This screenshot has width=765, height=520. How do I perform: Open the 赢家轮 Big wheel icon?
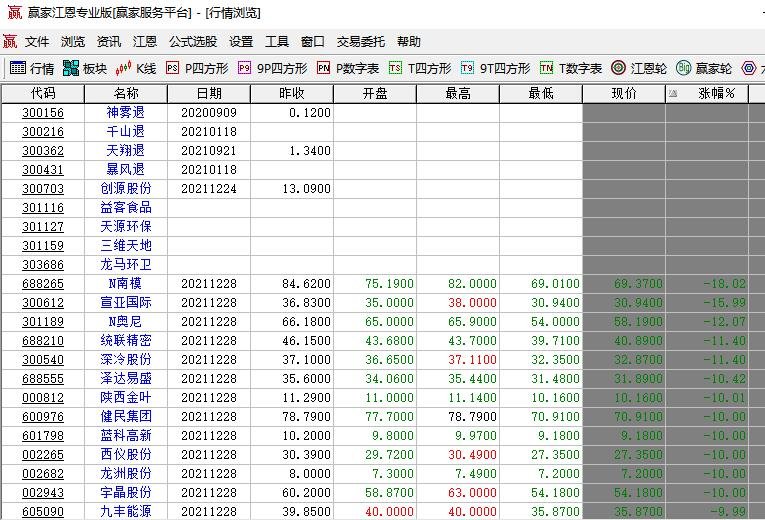click(x=684, y=68)
